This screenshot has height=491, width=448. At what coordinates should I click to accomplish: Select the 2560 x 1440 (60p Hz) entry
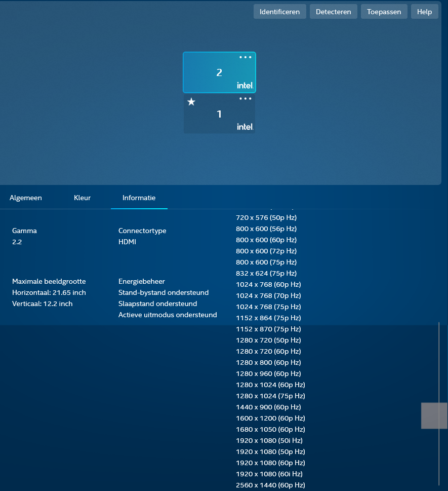pyautogui.click(x=271, y=485)
